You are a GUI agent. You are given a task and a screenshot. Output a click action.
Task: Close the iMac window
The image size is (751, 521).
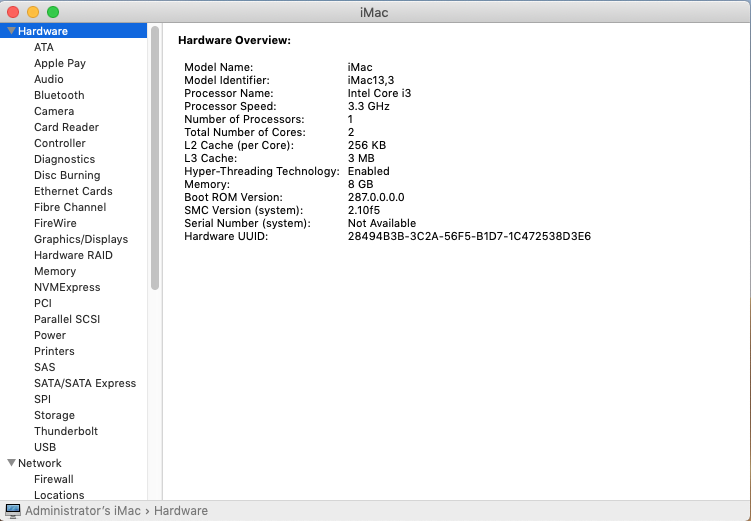pyautogui.click(x=13, y=12)
